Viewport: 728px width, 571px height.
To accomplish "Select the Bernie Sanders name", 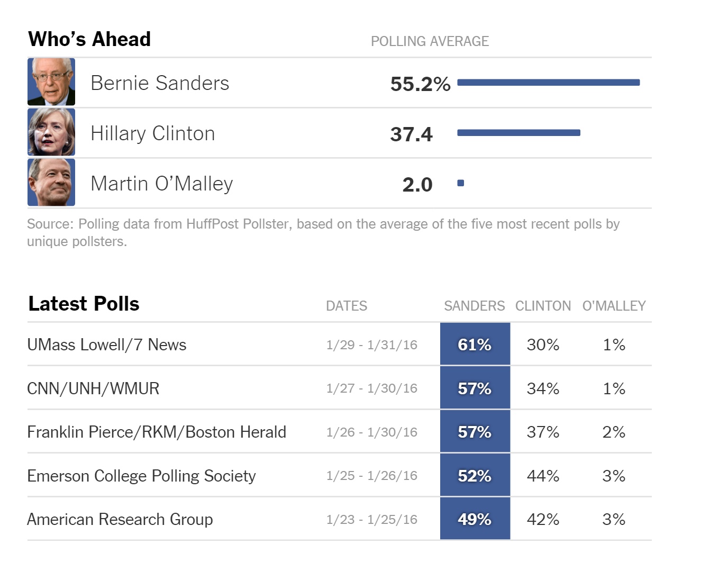I will coord(160,83).
